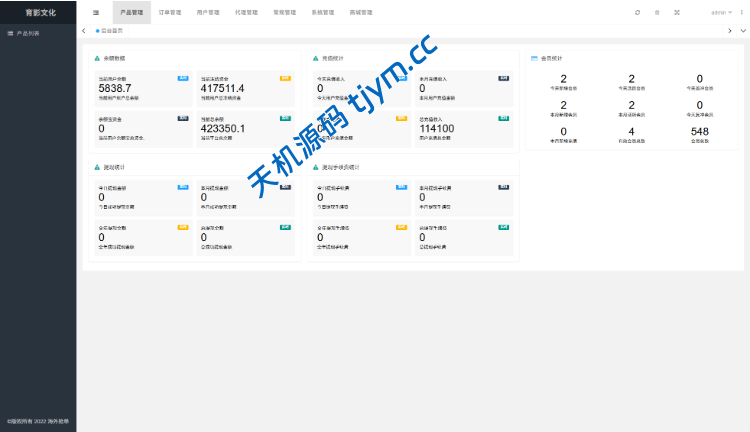750x432 pixels.
Task: Click the vertical dots more icon
Action: pyautogui.click(x=741, y=13)
